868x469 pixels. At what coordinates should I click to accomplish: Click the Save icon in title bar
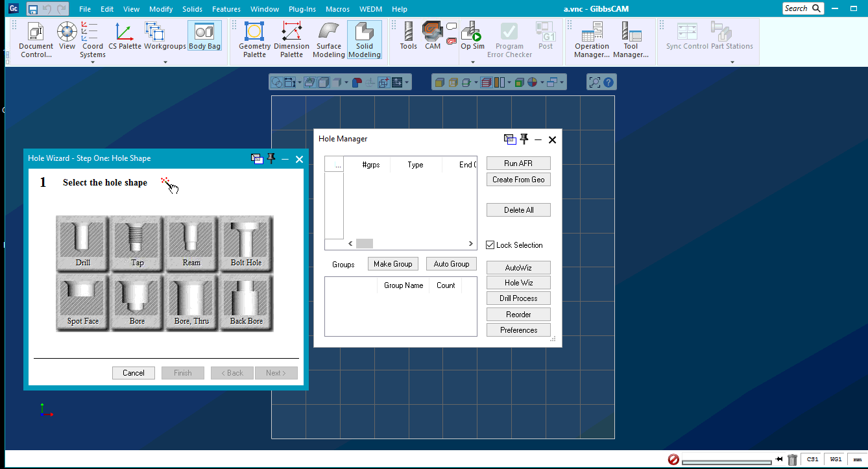[32, 9]
